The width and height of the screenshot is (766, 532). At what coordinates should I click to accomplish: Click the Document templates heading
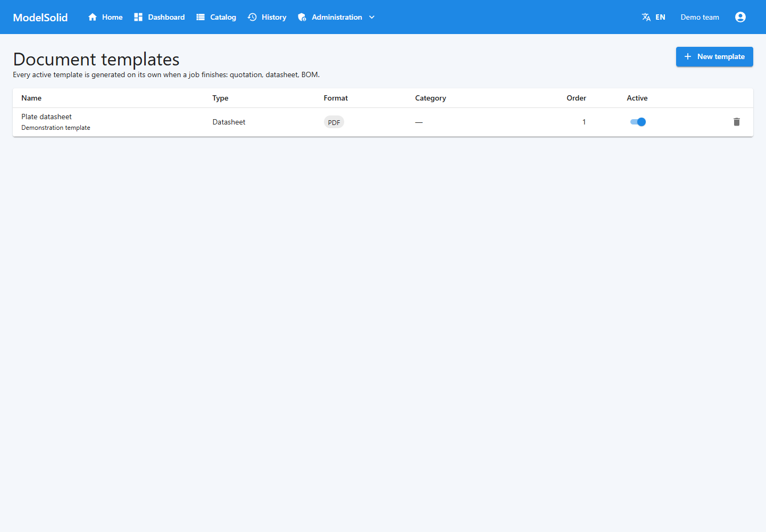96,59
